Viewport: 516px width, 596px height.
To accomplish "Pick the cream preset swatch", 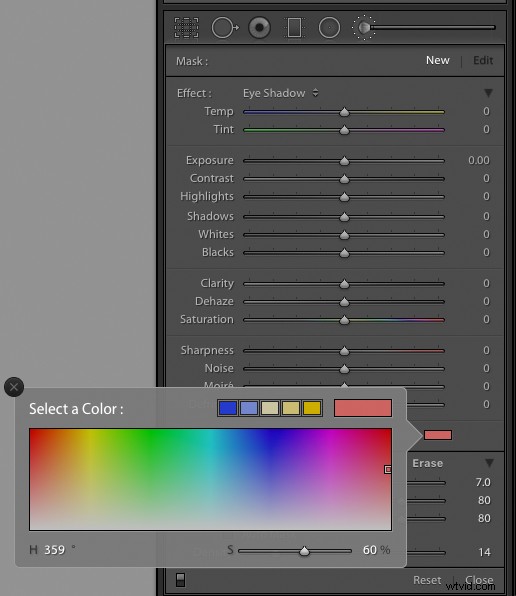I will (270, 408).
